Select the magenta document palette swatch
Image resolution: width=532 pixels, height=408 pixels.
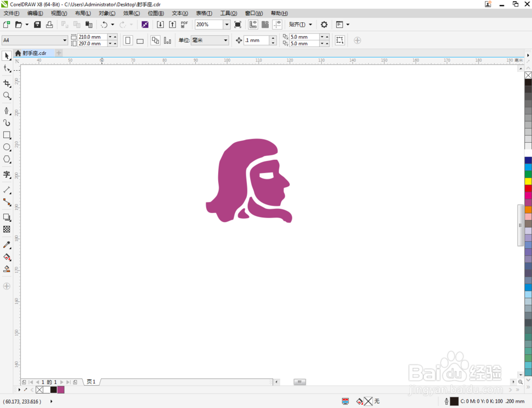[x=61, y=390]
